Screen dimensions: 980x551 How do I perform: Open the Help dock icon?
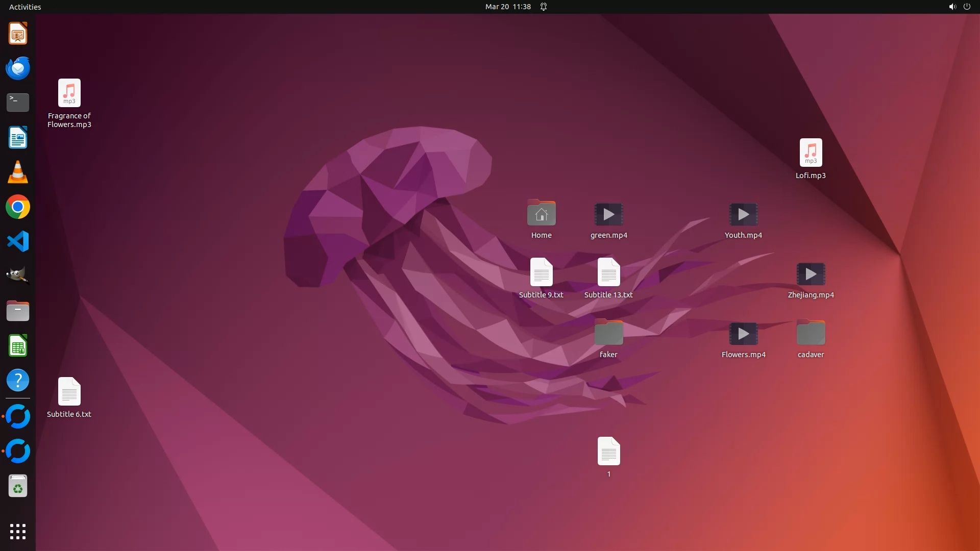click(18, 381)
